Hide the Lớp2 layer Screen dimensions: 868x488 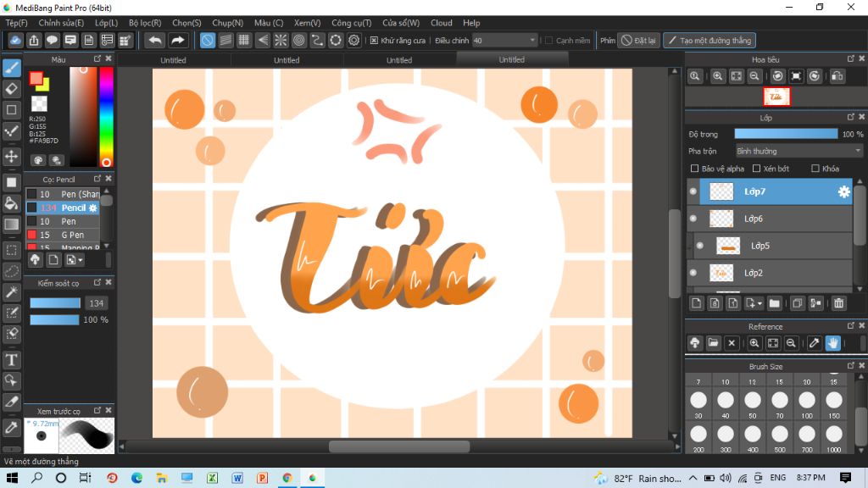tap(693, 273)
